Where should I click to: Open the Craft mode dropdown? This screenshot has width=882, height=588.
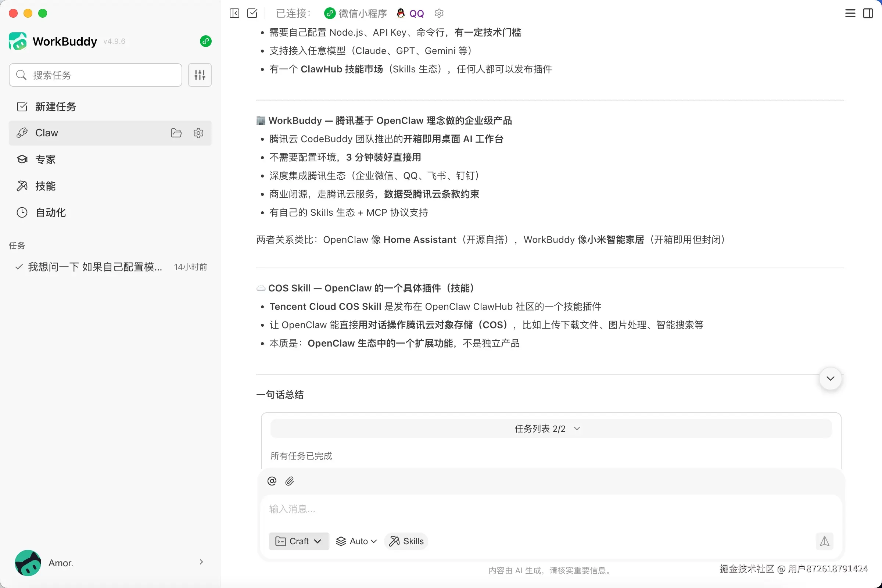(x=298, y=541)
